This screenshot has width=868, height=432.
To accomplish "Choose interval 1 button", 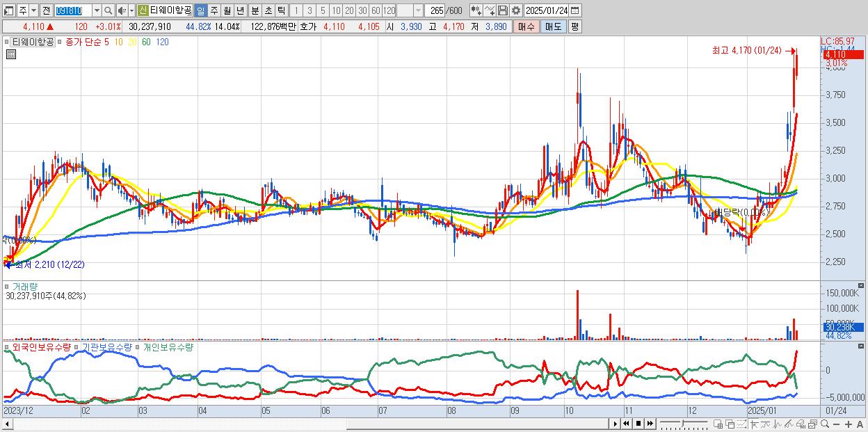I will click(x=296, y=10).
